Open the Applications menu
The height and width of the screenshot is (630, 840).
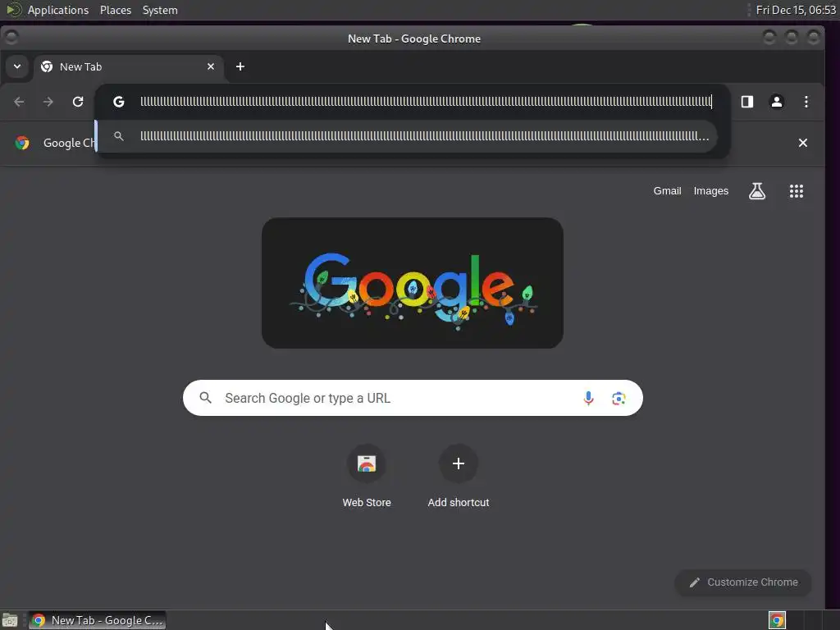tap(58, 10)
